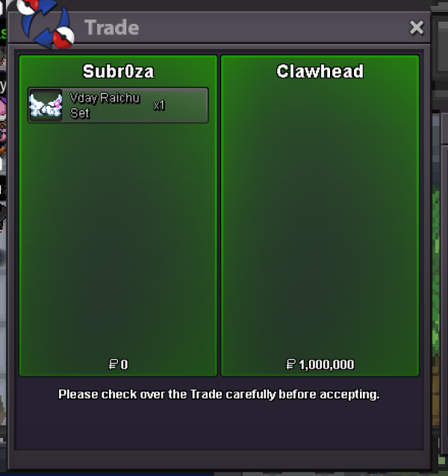Click Subr0za's 0 Pokedollar amount

coord(124,364)
